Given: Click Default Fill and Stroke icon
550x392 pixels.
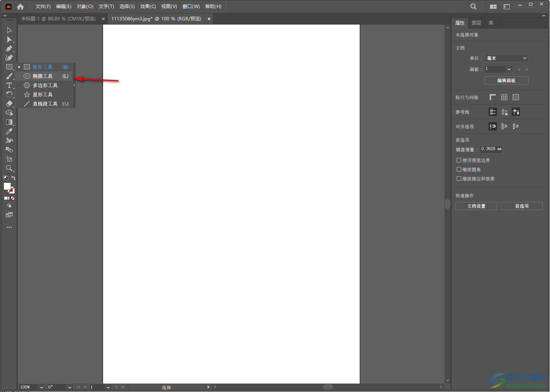Looking at the screenshot, I should pyautogui.click(x=6, y=178).
